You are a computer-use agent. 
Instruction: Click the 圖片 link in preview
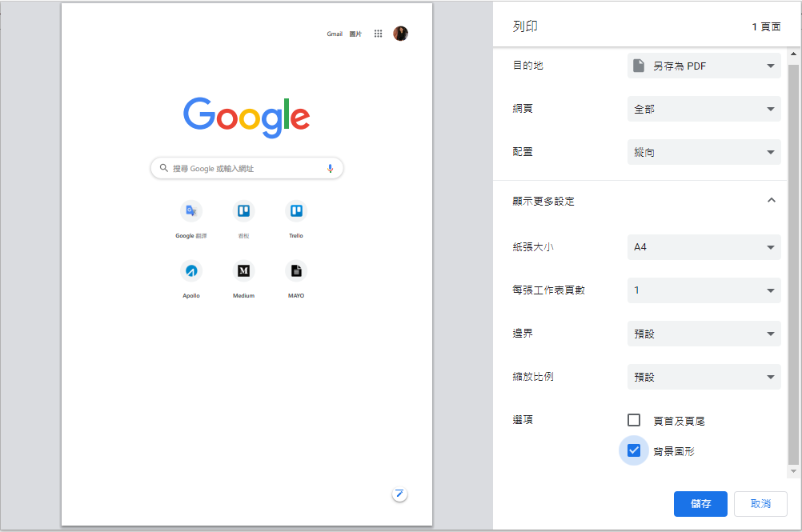(355, 34)
